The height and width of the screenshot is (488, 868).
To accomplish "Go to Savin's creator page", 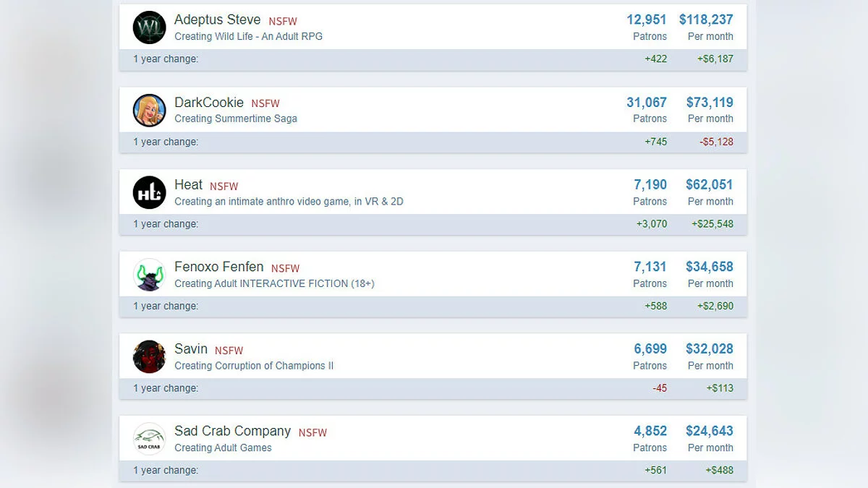I will click(x=191, y=349).
